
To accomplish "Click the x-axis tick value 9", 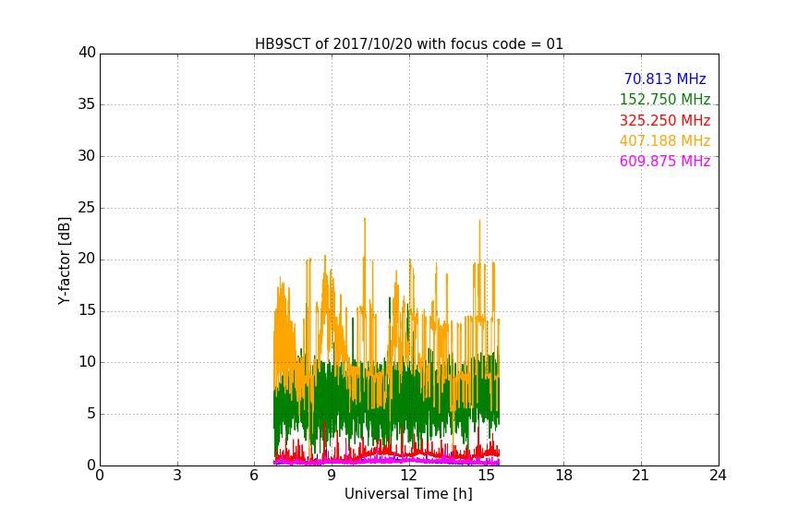I will (332, 476).
